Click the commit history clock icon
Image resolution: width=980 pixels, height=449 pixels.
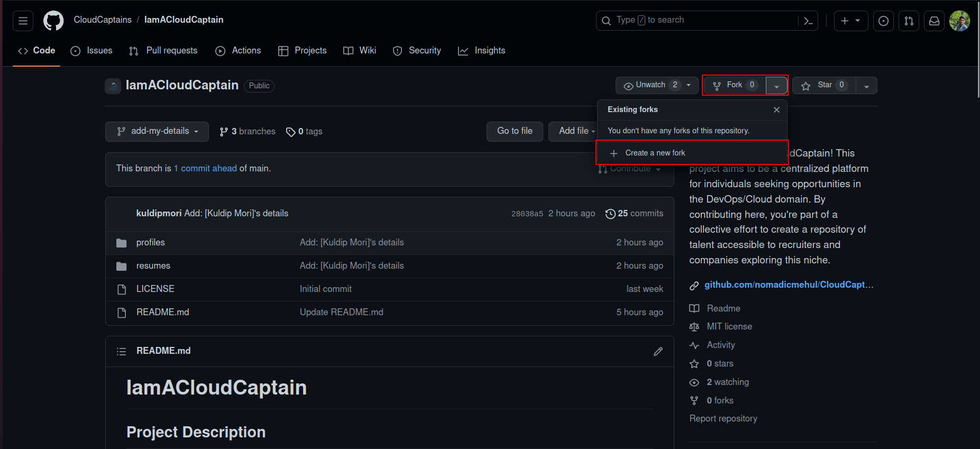(610, 214)
